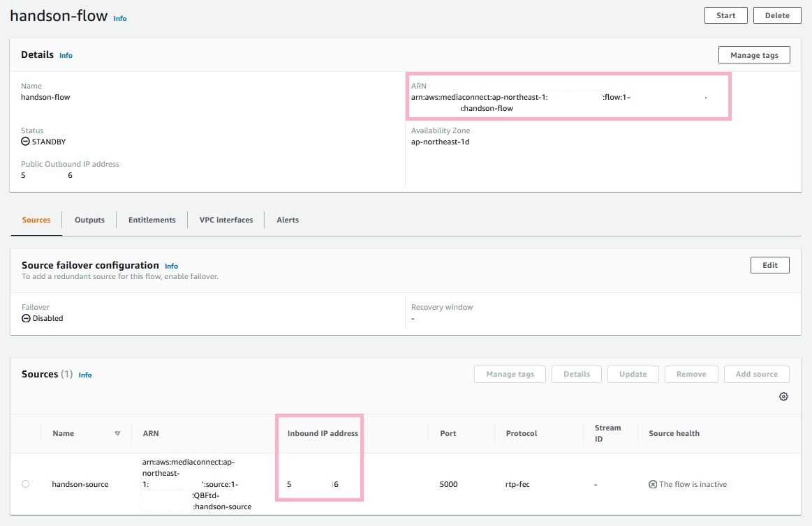
Task: Switch to the Alerts tab
Action: pos(288,220)
